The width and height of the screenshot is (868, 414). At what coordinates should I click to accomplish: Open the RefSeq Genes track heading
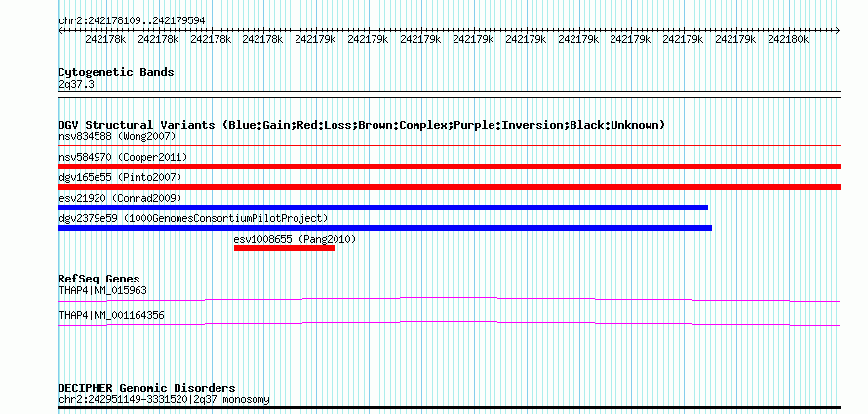point(99,279)
